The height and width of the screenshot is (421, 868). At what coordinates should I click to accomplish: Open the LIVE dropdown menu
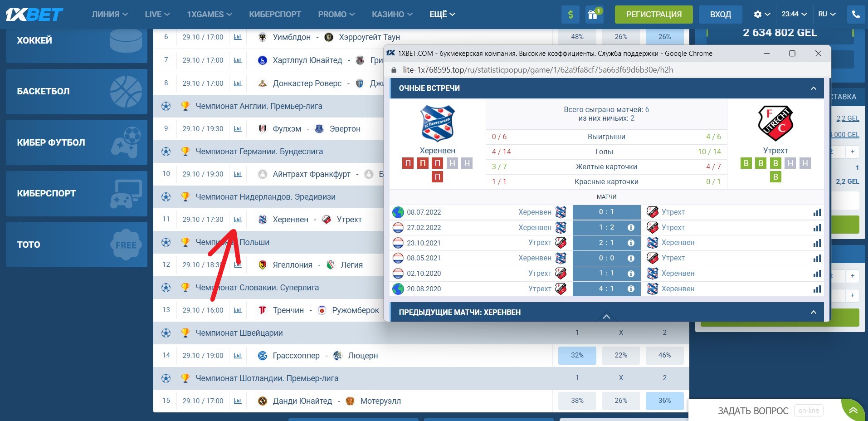(x=157, y=15)
